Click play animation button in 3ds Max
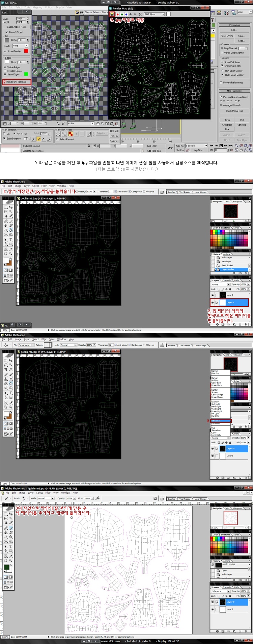This screenshot has width=253, height=644. (x=221, y=145)
